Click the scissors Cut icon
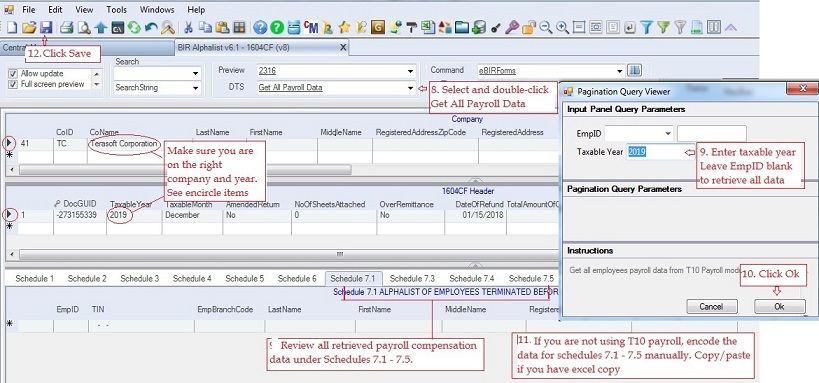Image resolution: width=819 pixels, height=383 pixels. pos(189,27)
